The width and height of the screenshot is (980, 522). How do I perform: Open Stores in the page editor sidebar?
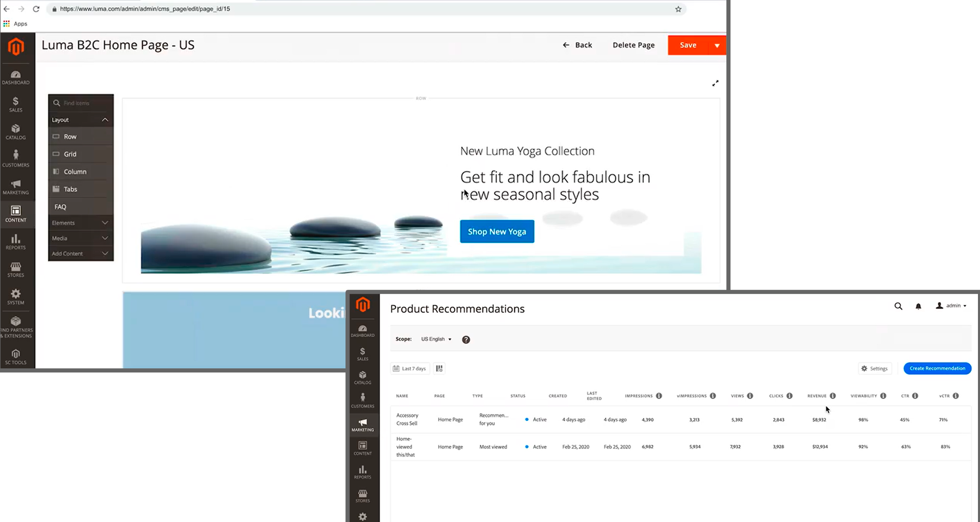click(x=15, y=270)
